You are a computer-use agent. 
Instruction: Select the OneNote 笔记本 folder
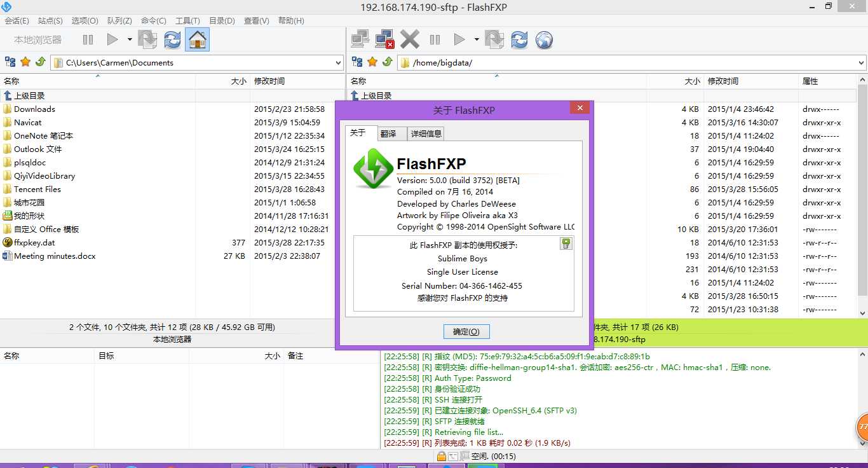pos(43,135)
